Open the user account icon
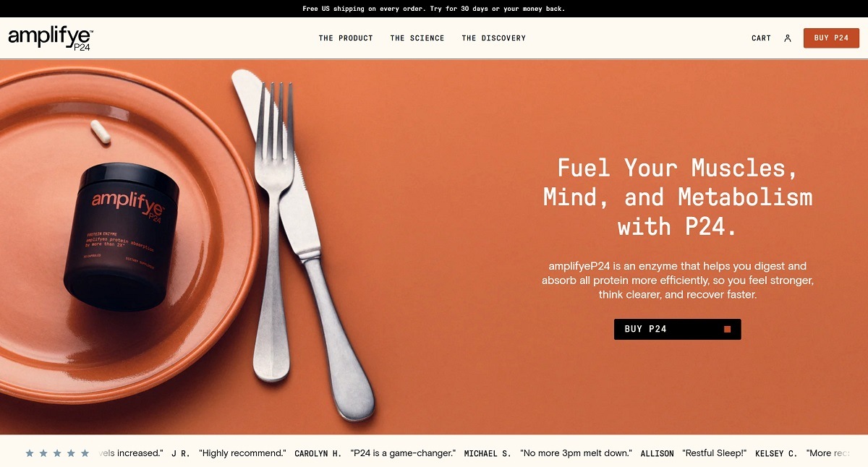 788,38
